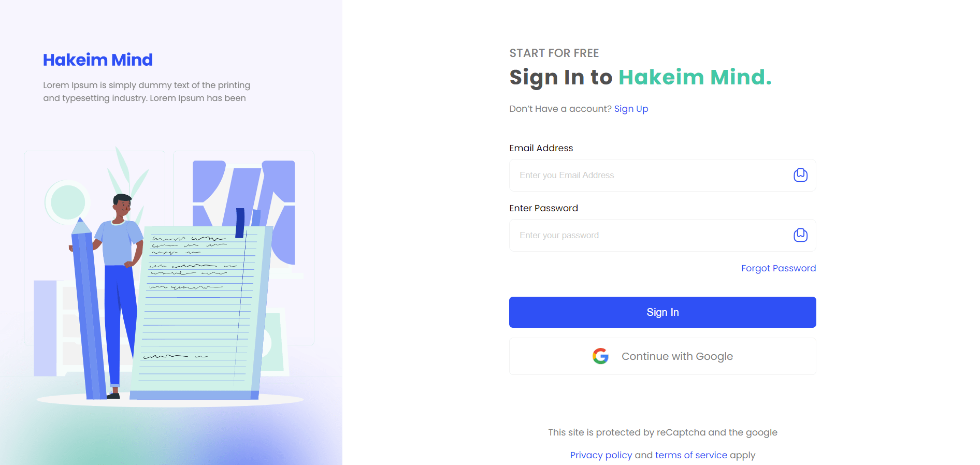The width and height of the screenshot is (980, 465).
Task: Click the Email Address field label
Action: pyautogui.click(x=541, y=148)
